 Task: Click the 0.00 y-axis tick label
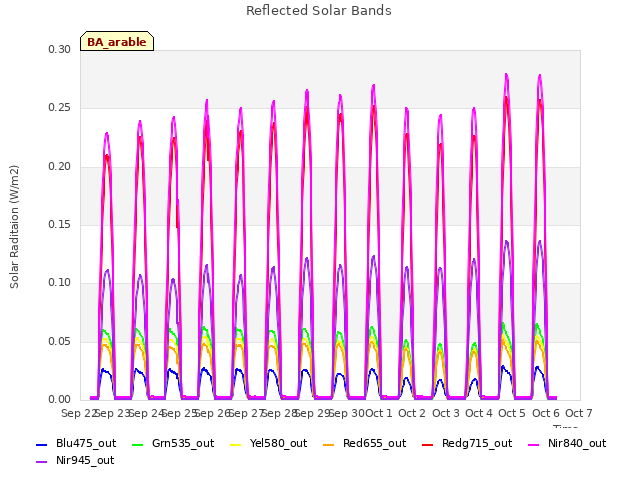click(60, 399)
